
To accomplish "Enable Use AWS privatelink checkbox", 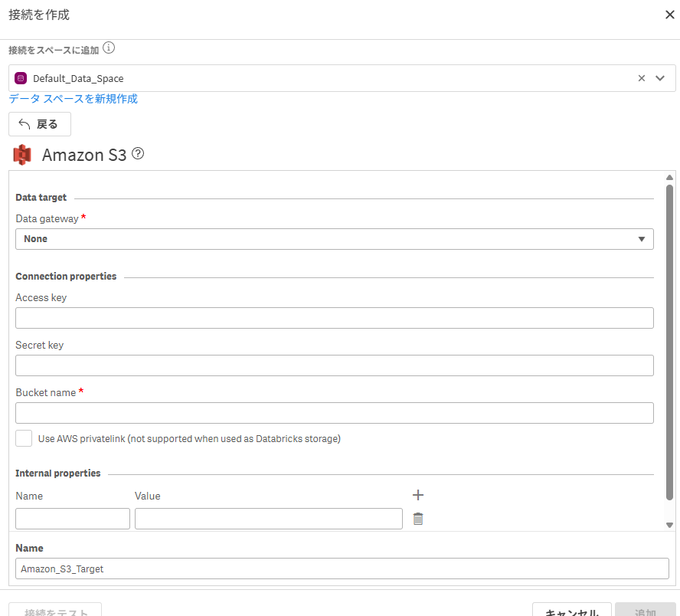I will 24,438.
